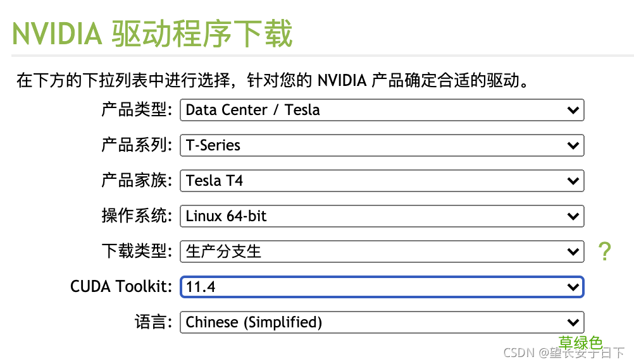Open the CUDA Toolkit dropdown showing 11.4
634x364 pixels.
point(380,286)
